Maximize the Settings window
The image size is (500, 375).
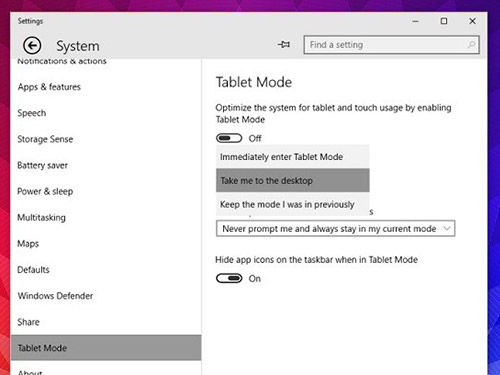click(444, 21)
